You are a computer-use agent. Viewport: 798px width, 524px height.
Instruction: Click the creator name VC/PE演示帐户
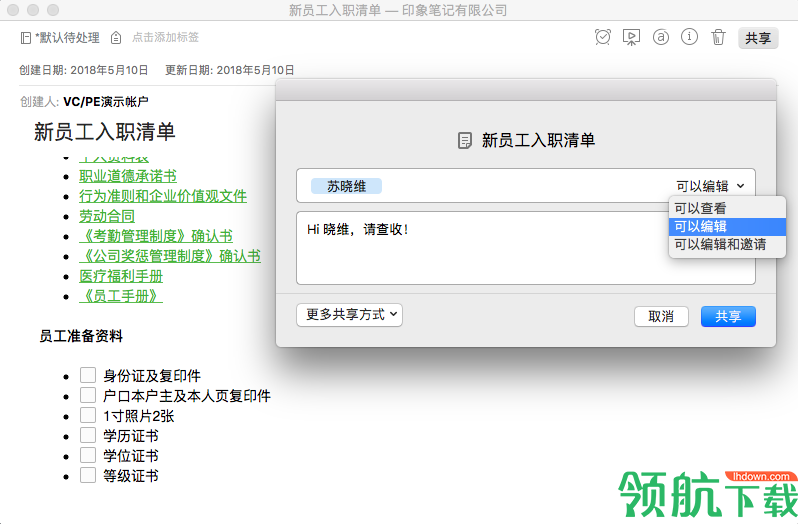pos(106,102)
